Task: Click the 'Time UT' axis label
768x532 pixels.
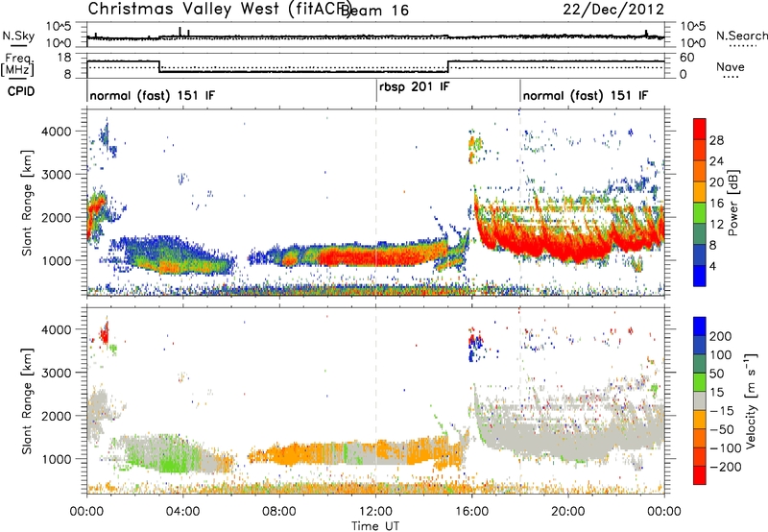Action: pos(375,526)
